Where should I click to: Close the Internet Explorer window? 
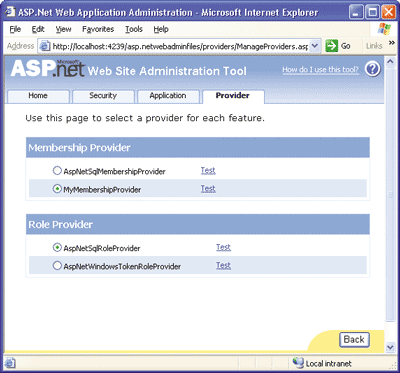388,13
